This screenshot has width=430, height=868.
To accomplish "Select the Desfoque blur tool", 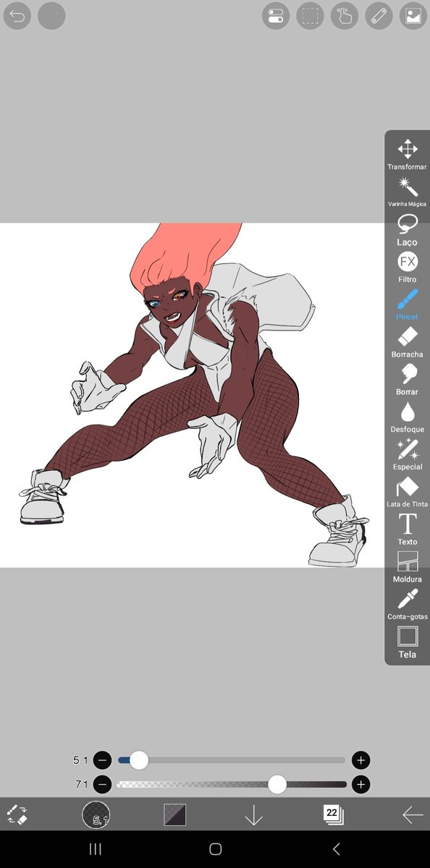I will (x=407, y=417).
